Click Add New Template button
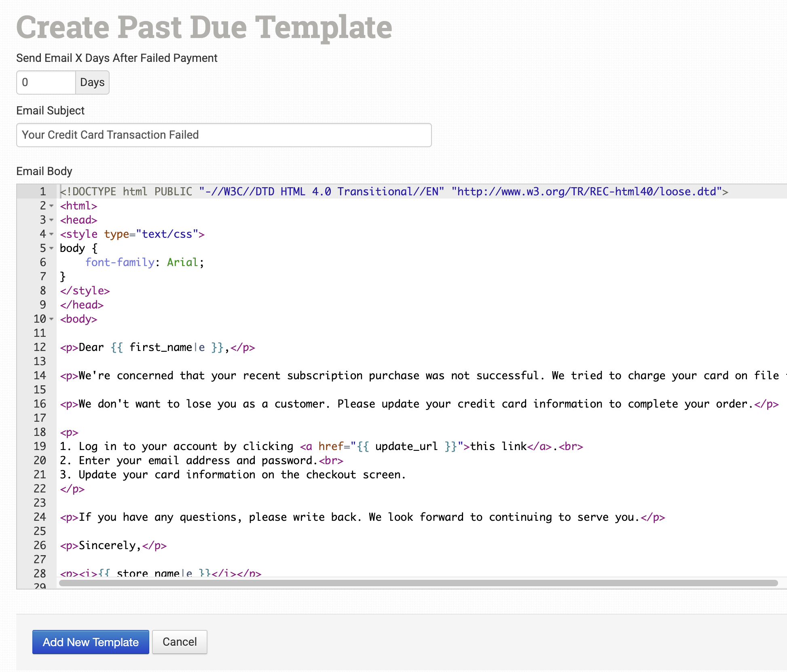The width and height of the screenshot is (787, 672). point(91,642)
